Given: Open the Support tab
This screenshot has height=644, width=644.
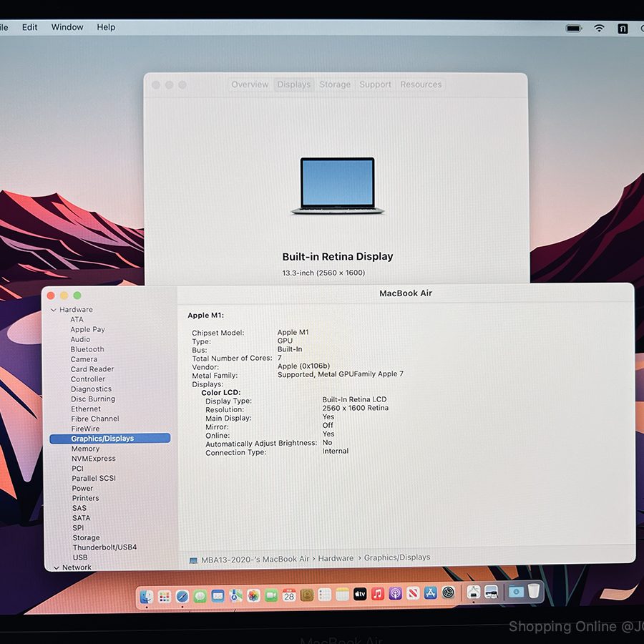Looking at the screenshot, I should [375, 84].
